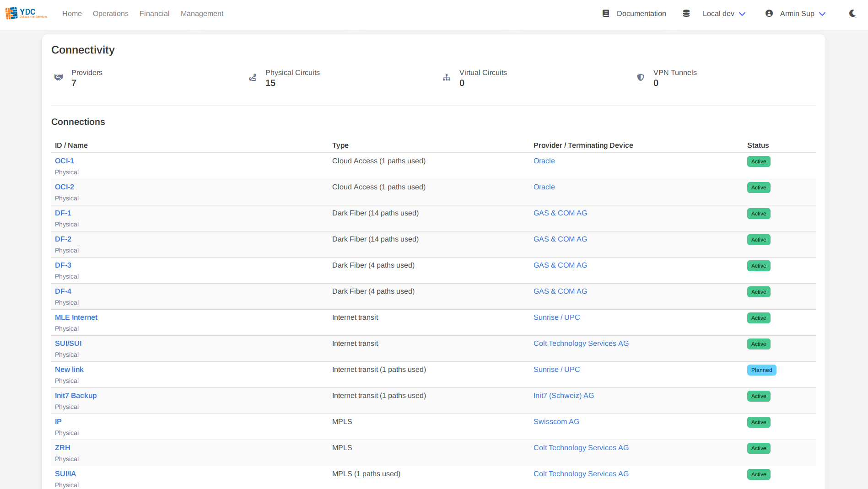Click 'Cloud Access (1 paths used)' in OCI-2 row
This screenshot has height=489, width=868.
click(379, 187)
